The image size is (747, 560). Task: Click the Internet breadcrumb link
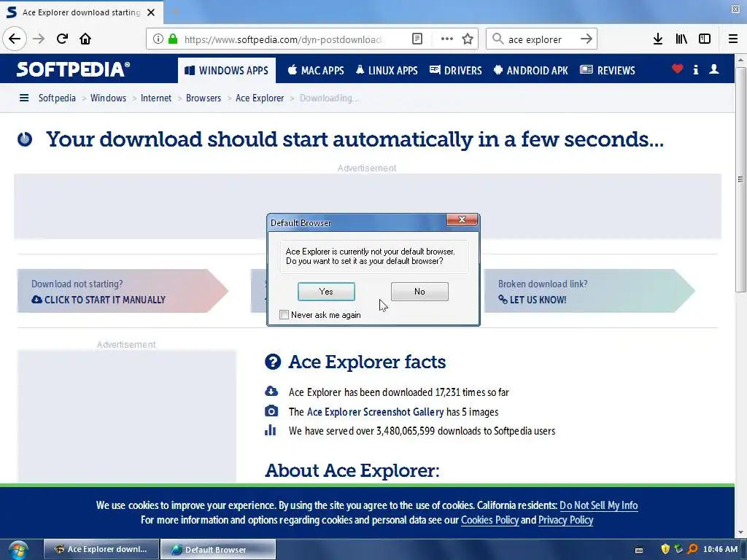(x=156, y=98)
